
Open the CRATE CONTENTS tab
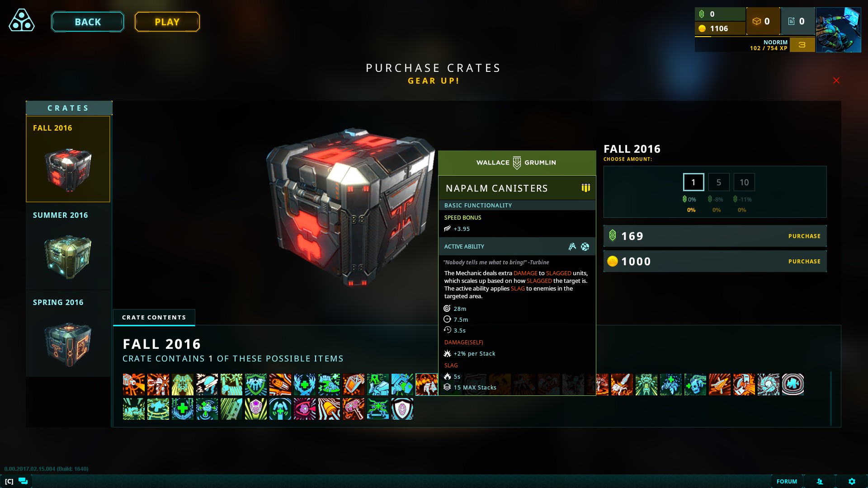[x=154, y=318]
